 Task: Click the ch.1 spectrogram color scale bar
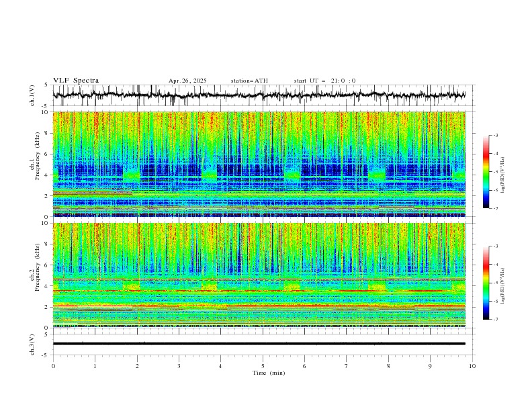[486, 172]
